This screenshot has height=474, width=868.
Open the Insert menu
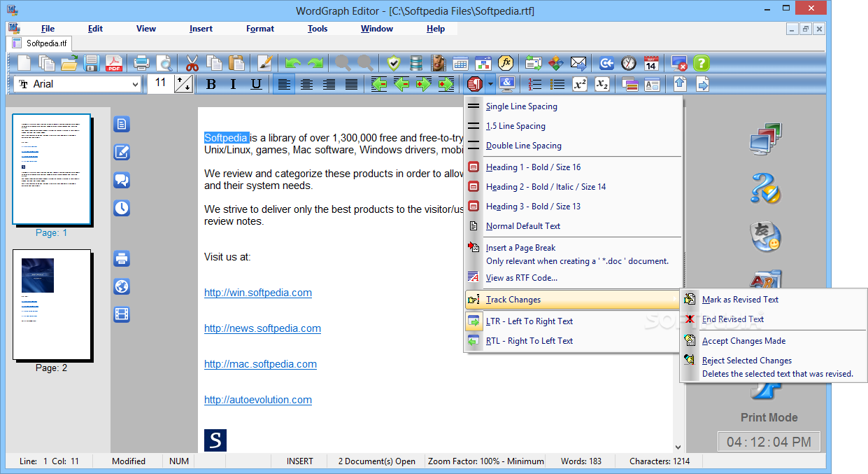tap(201, 29)
